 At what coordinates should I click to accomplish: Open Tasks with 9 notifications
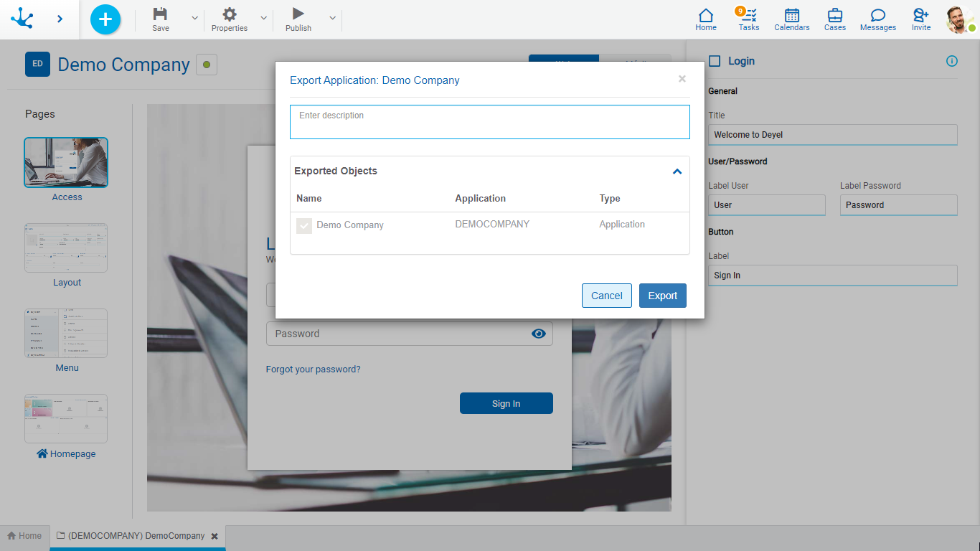click(x=748, y=19)
